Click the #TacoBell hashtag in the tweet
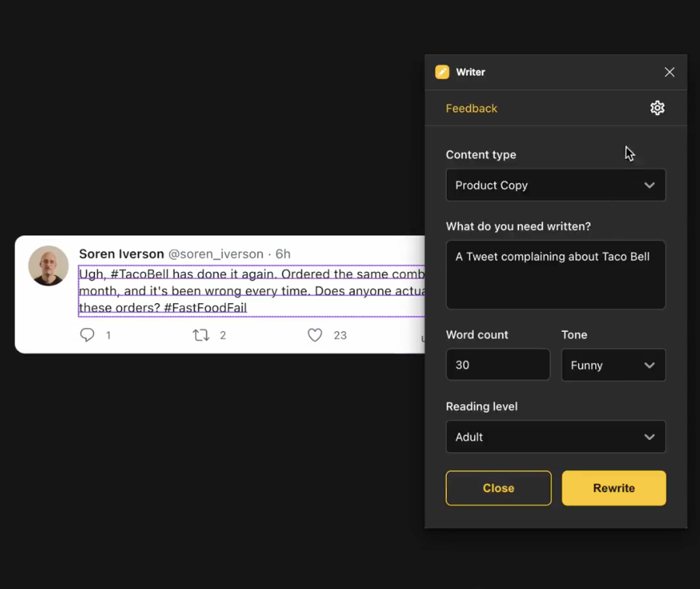The image size is (700, 589). tap(140, 274)
